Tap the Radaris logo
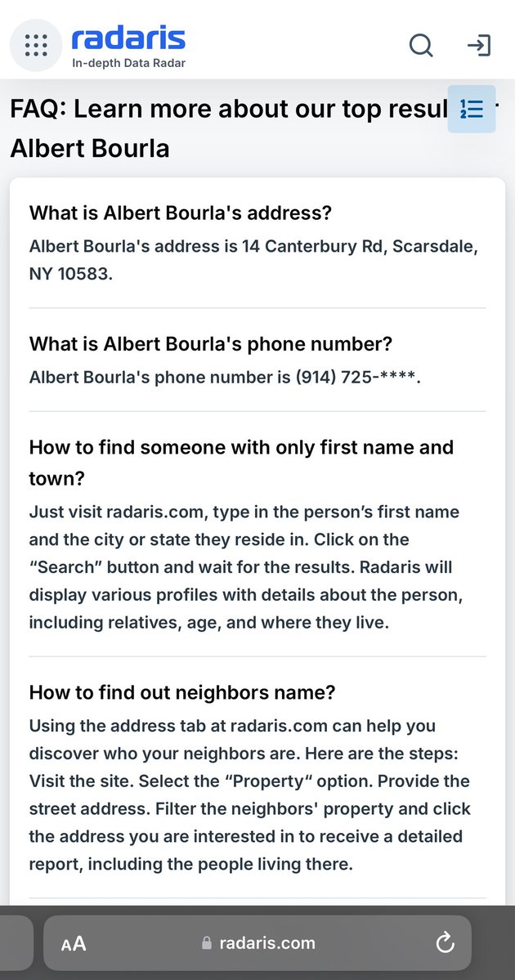The height and width of the screenshot is (980, 515). tap(128, 38)
